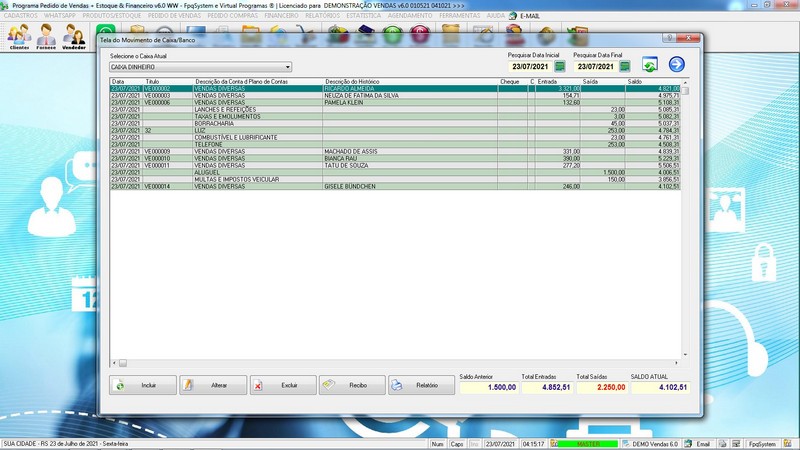Click the Relatório button
This screenshot has width=800, height=450.
(421, 385)
